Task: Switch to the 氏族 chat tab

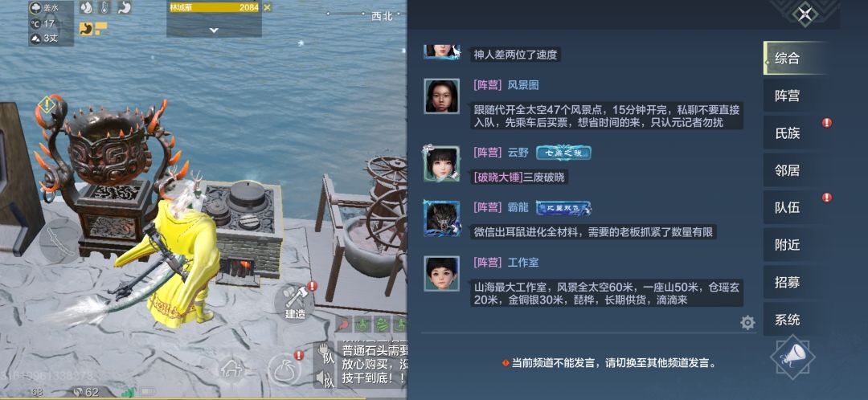Action: [x=787, y=133]
